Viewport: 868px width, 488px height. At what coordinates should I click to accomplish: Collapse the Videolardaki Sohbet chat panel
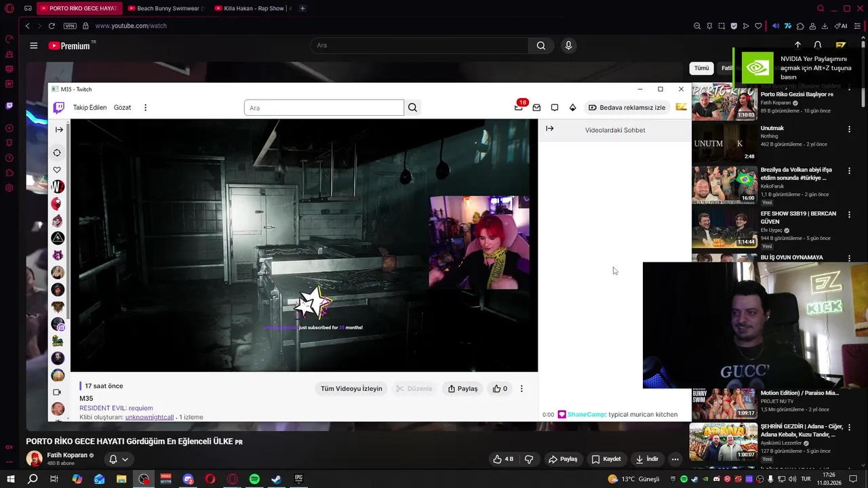550,128
